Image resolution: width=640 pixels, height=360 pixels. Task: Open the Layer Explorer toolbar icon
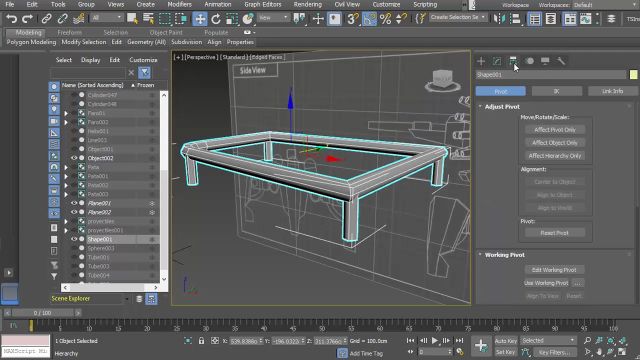[x=550, y=19]
